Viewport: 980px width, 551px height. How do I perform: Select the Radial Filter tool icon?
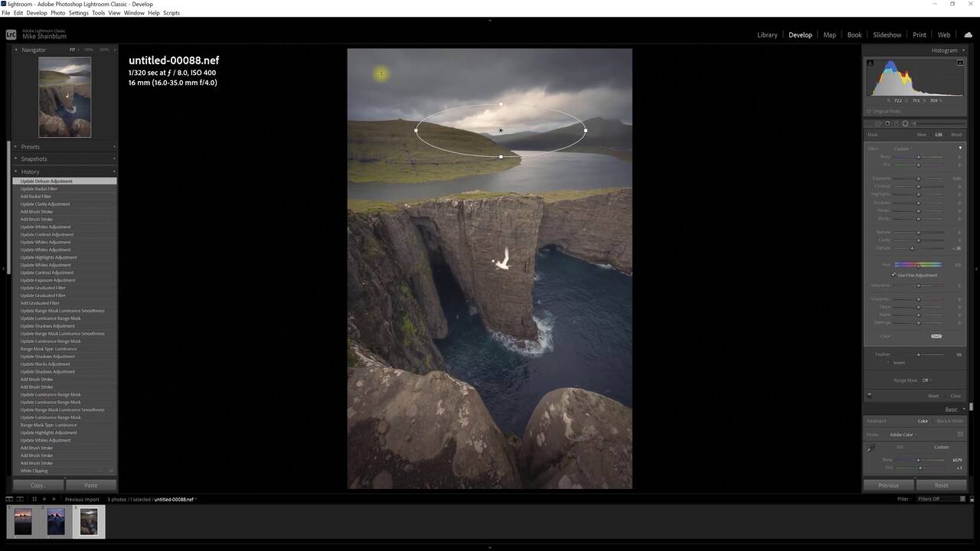pos(905,123)
